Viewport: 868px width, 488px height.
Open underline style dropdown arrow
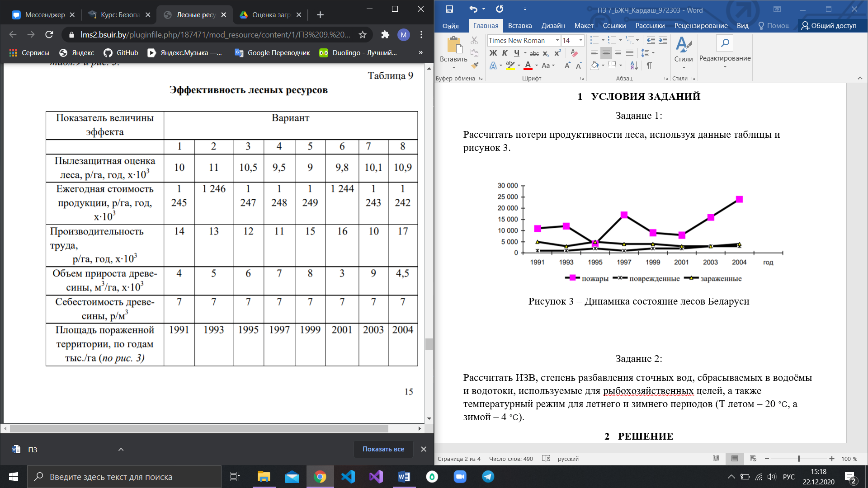click(x=525, y=53)
